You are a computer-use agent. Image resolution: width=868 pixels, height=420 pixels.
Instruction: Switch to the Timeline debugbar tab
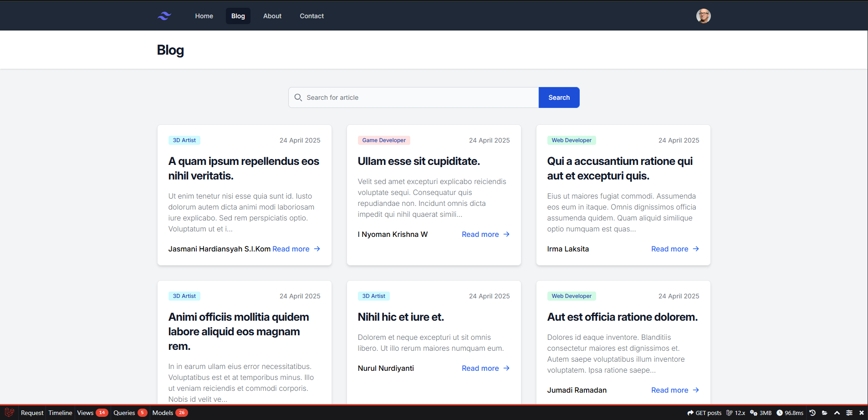pyautogui.click(x=60, y=413)
